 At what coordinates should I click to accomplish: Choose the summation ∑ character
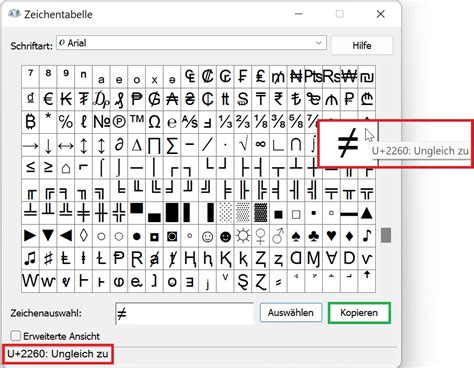[x=172, y=145]
